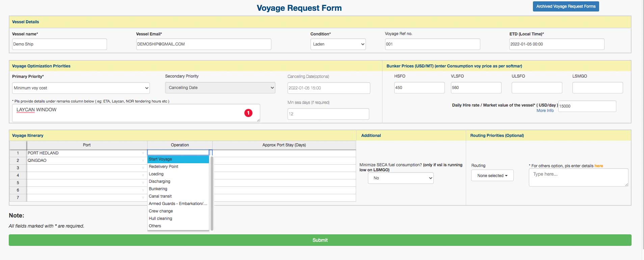Click the operation list scrollbar
Screen dimensions: 644x260
coord(212,193)
